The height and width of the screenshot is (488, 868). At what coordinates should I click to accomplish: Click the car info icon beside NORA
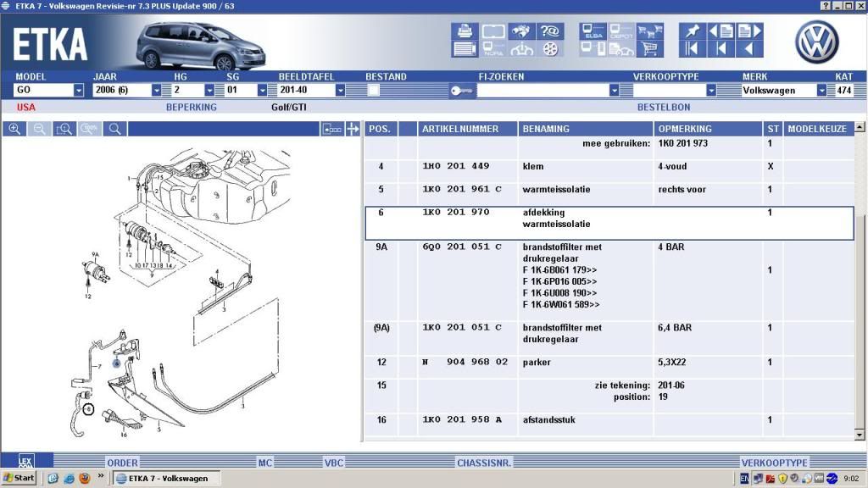tap(521, 49)
